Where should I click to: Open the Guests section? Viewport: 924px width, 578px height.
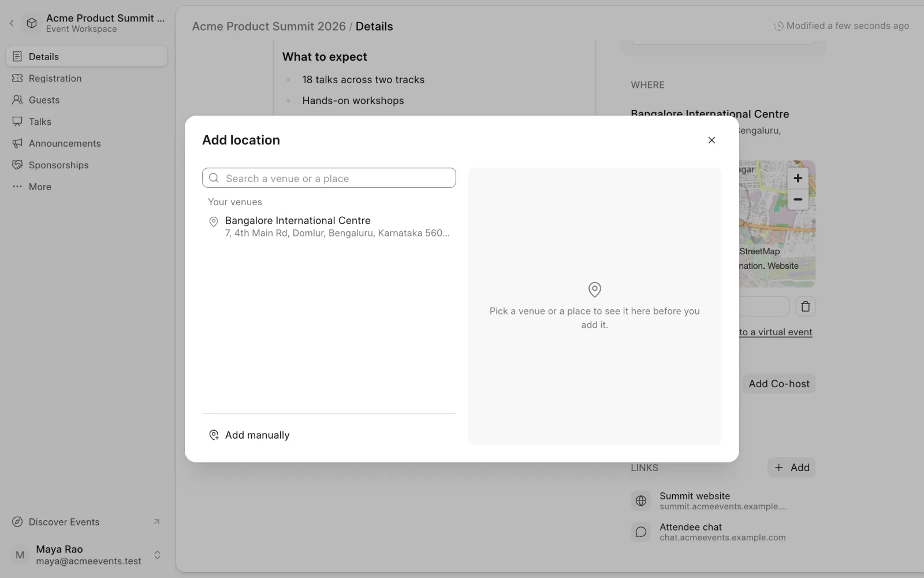point(87,100)
